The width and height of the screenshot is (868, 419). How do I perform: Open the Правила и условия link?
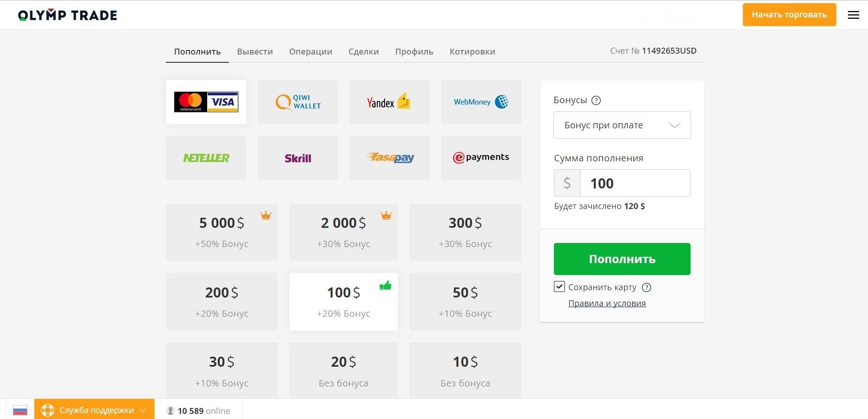607,303
